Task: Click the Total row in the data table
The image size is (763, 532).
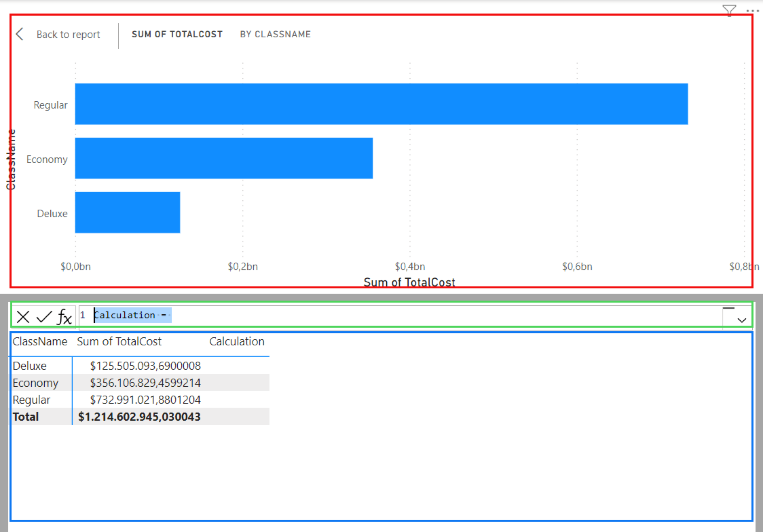Action: (25, 417)
